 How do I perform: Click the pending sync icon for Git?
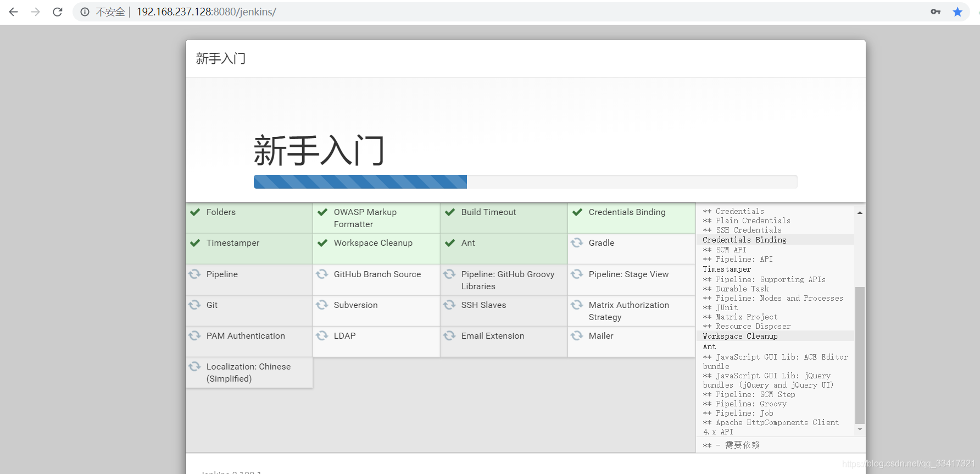point(194,305)
